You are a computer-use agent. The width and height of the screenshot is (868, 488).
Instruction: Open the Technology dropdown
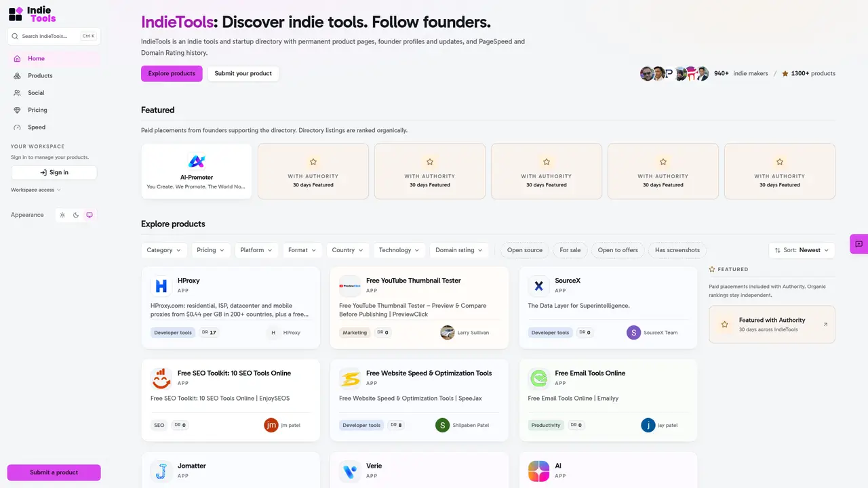[x=399, y=250]
